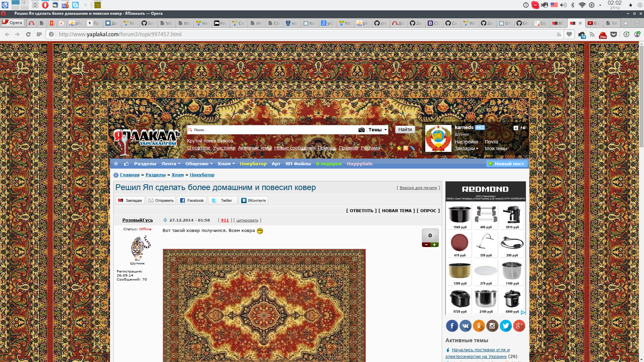The width and height of the screenshot is (644, 362).
Task: Switch to the YouTube browser tab
Action: 594,23
